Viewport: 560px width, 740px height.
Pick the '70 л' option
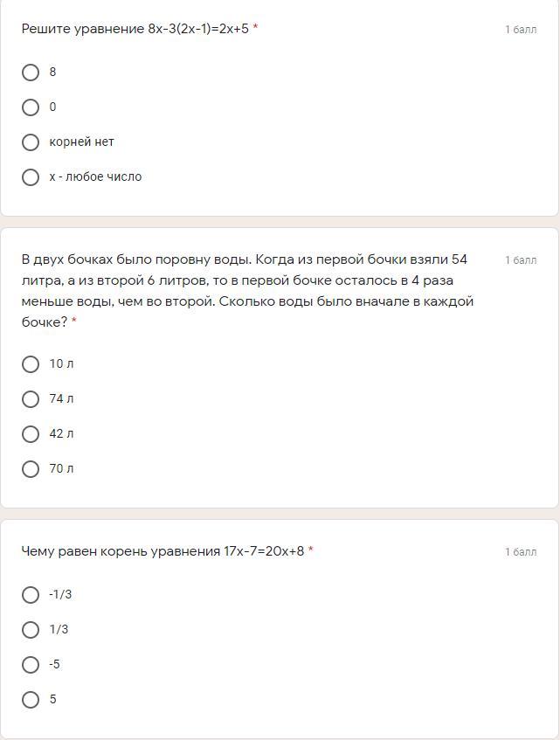coord(31,469)
